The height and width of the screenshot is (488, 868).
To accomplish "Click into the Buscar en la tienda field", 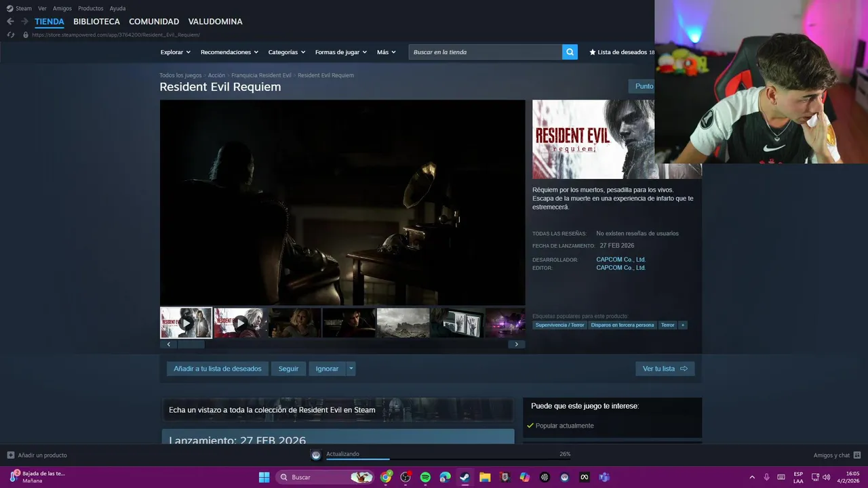I will 485,52.
